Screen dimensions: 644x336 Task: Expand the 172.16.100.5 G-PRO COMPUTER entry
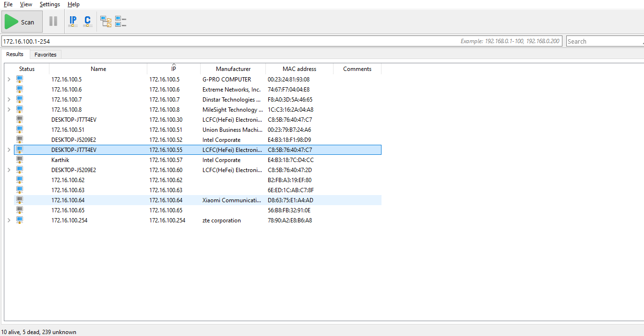click(9, 79)
